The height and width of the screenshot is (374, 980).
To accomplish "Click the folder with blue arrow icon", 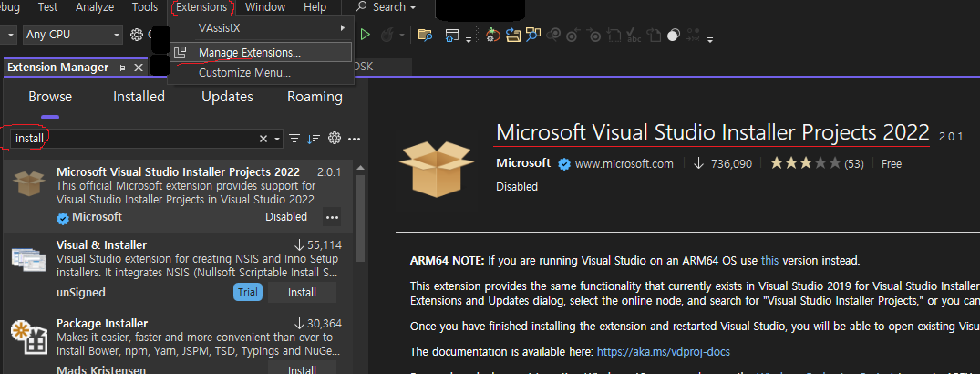I will (x=513, y=35).
